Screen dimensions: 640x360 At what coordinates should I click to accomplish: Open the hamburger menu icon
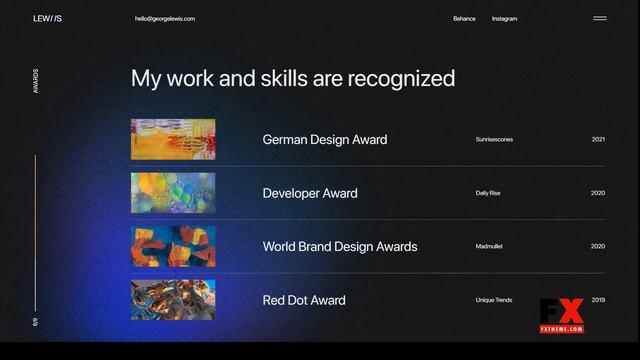pos(600,18)
